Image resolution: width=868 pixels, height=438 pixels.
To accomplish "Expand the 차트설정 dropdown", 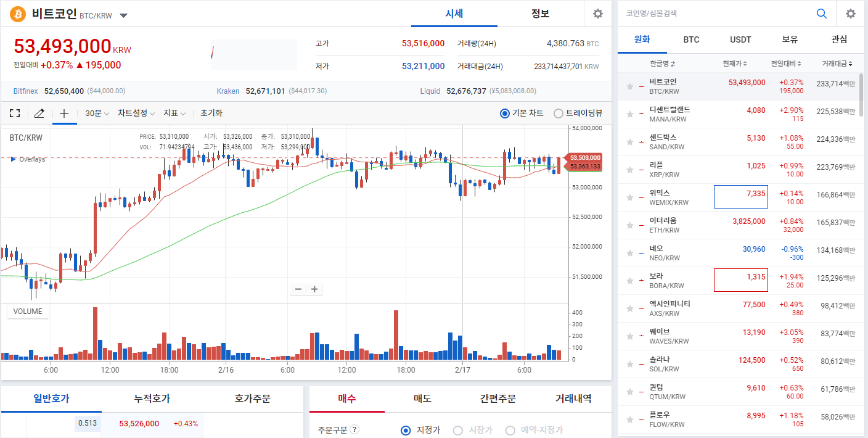I will 136,114.
